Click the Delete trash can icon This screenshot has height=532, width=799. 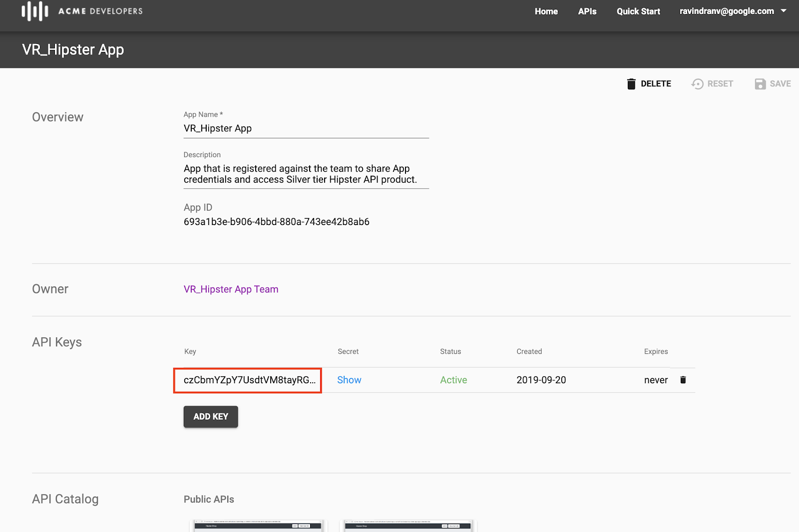pos(631,84)
